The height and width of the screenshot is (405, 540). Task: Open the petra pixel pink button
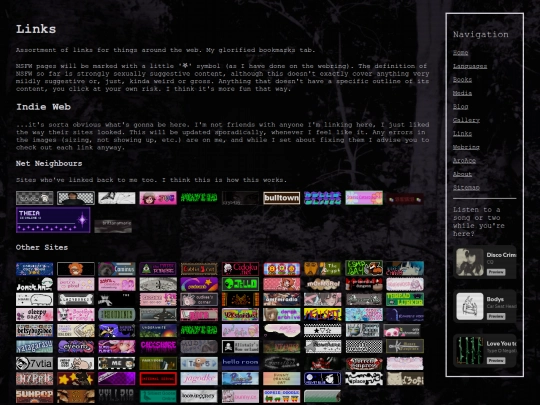[75, 284]
